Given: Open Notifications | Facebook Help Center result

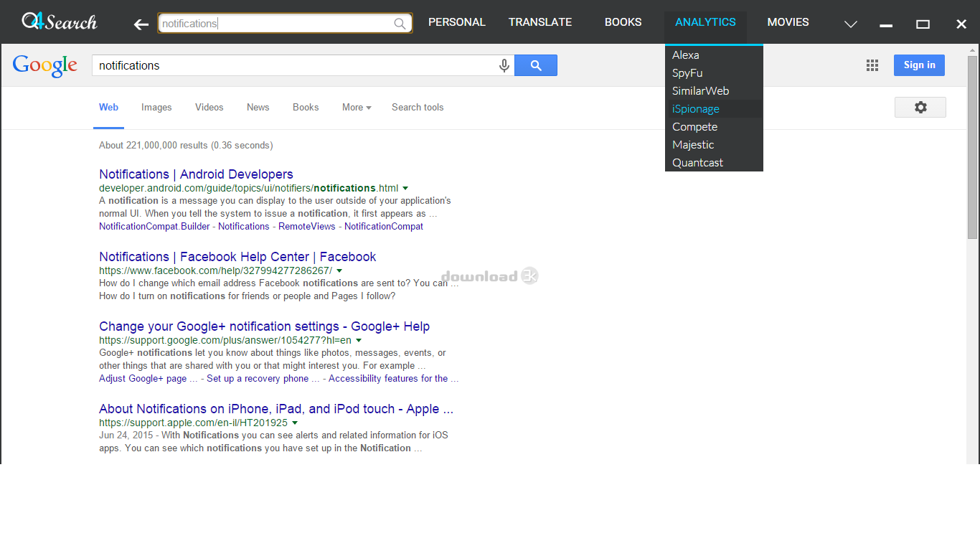Looking at the screenshot, I should 237,257.
